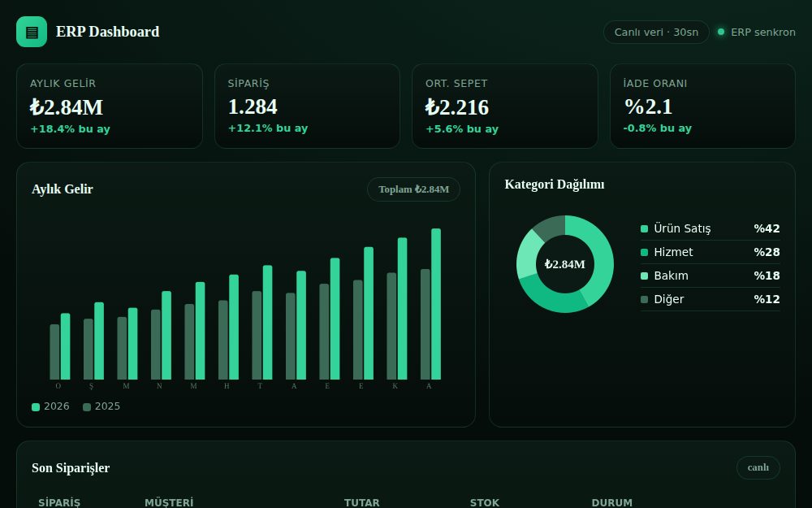The height and width of the screenshot is (508, 812).
Task: Click the Bakım legend color swatch
Action: (644, 276)
